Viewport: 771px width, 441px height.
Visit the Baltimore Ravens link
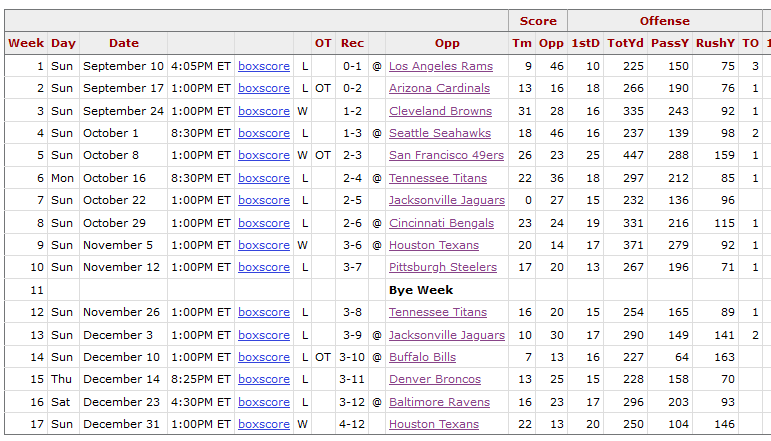pyautogui.click(x=439, y=402)
